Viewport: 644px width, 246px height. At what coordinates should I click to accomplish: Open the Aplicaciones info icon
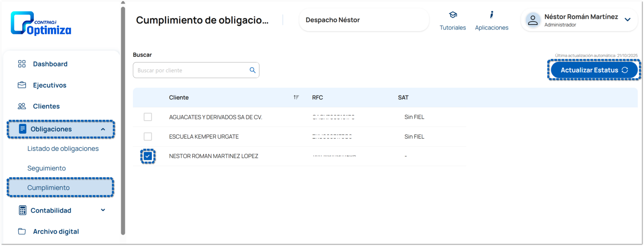491,15
